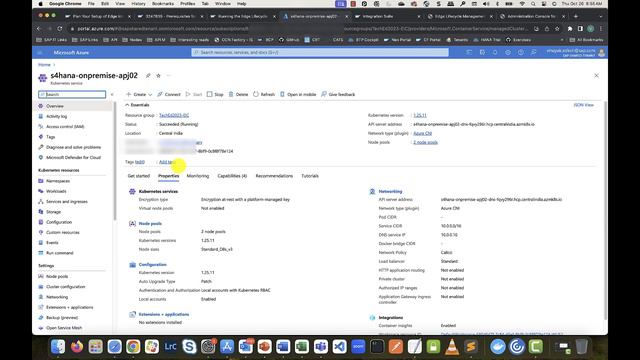
Task: Open the Chrome History menu
Action: point(138,4)
